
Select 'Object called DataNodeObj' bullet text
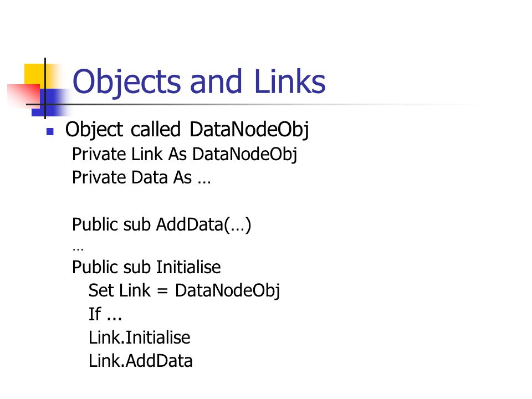click(187, 130)
